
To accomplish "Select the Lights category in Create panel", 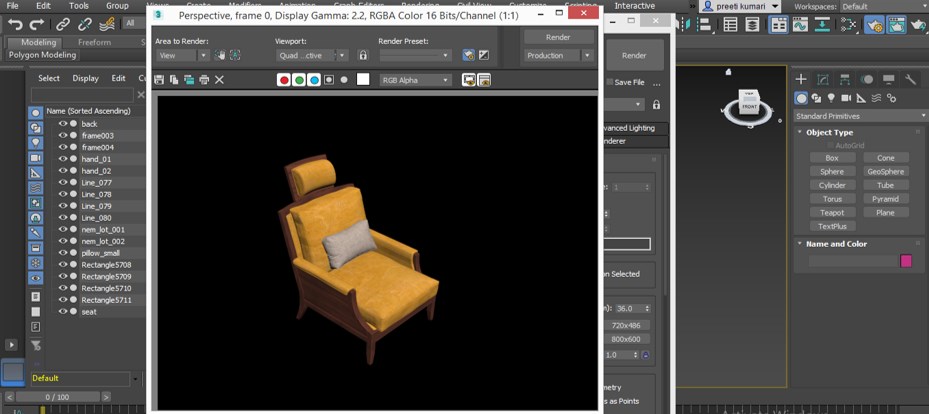I will [831, 98].
